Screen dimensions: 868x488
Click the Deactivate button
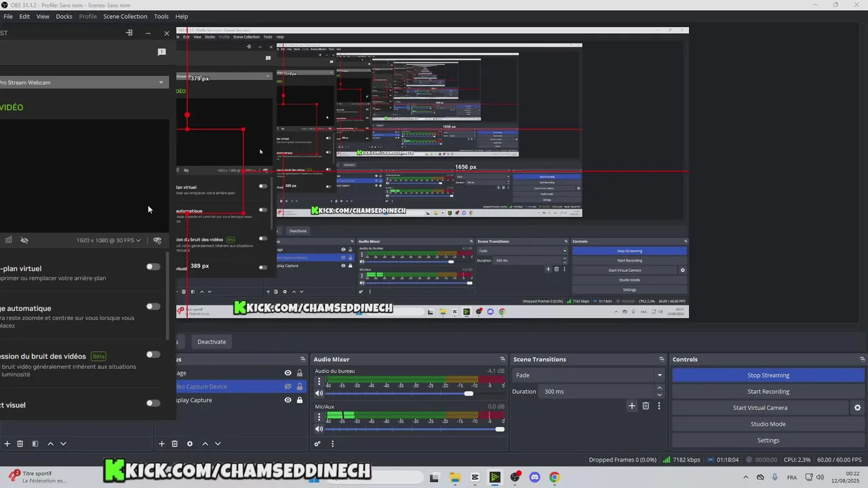(x=212, y=342)
